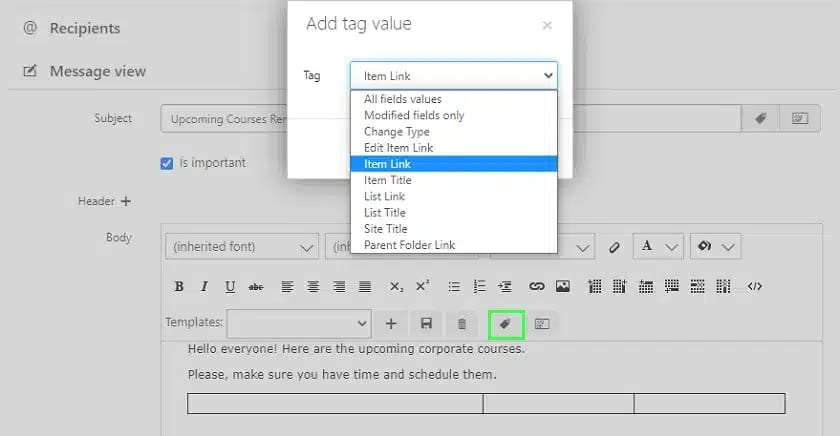This screenshot has height=436, width=840.
Task: Save the current template
Action: click(426, 324)
